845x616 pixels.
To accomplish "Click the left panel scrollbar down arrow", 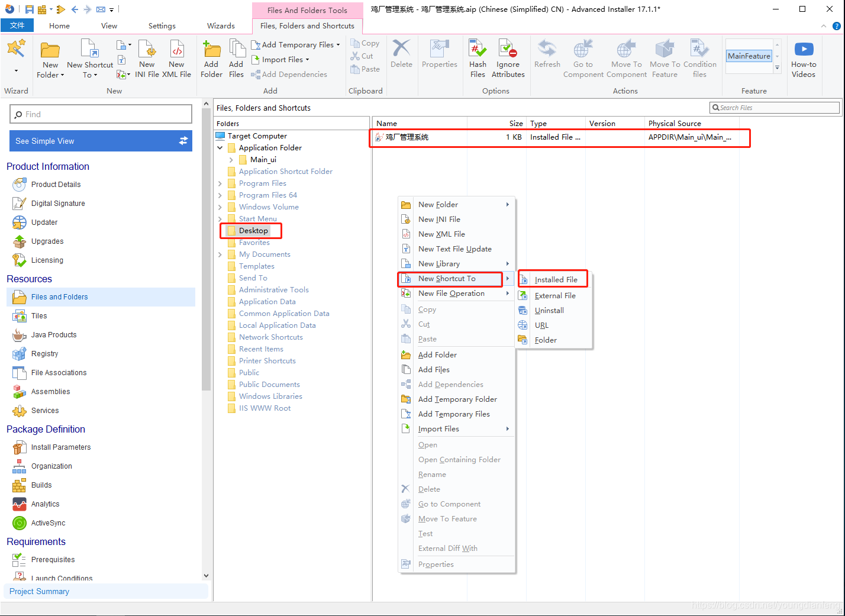I will pyautogui.click(x=206, y=575).
